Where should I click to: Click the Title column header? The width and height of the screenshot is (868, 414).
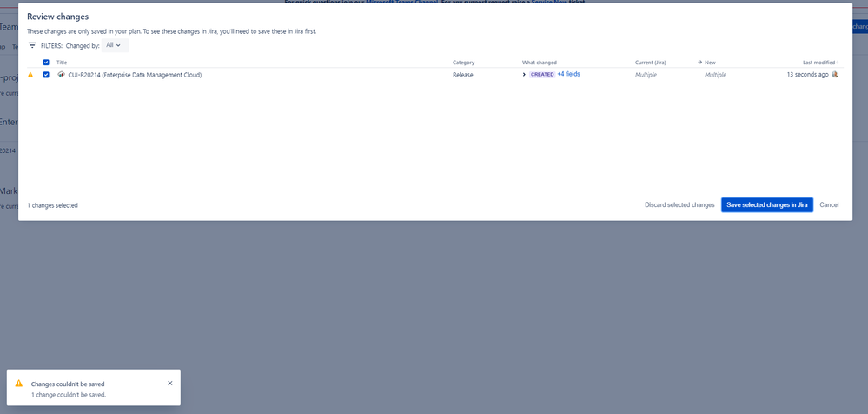click(62, 63)
